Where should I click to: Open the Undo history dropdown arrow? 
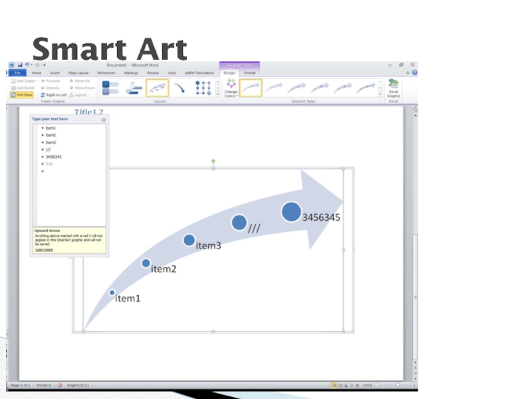31,65
